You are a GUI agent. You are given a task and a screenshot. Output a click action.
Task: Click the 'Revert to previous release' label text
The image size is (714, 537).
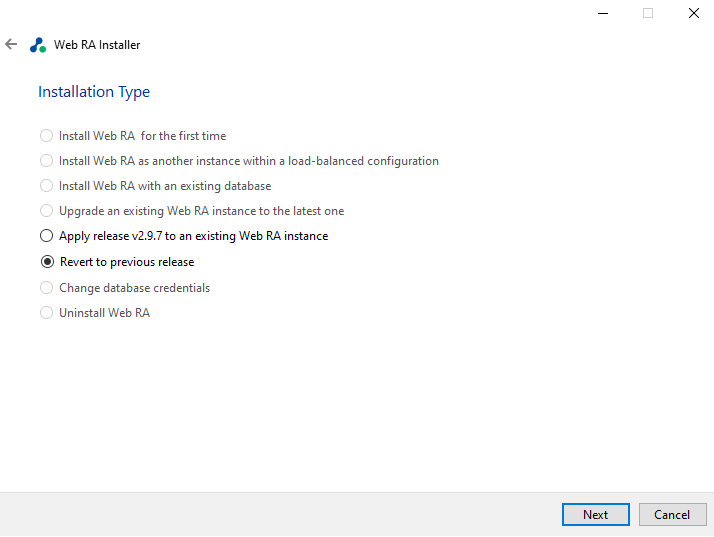pyautogui.click(x=127, y=262)
